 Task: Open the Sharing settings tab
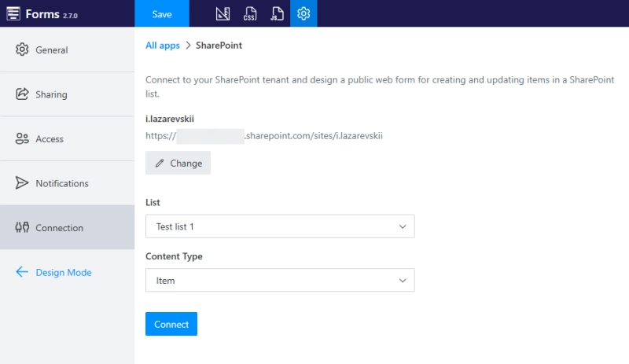coord(68,94)
